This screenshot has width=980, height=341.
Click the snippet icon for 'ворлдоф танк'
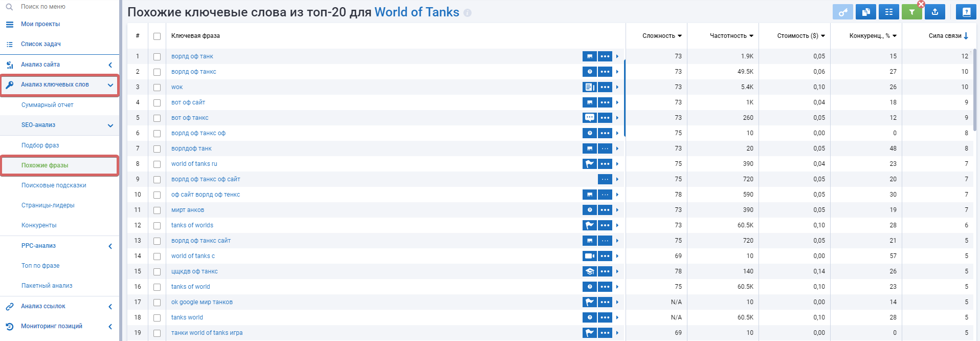(x=589, y=148)
